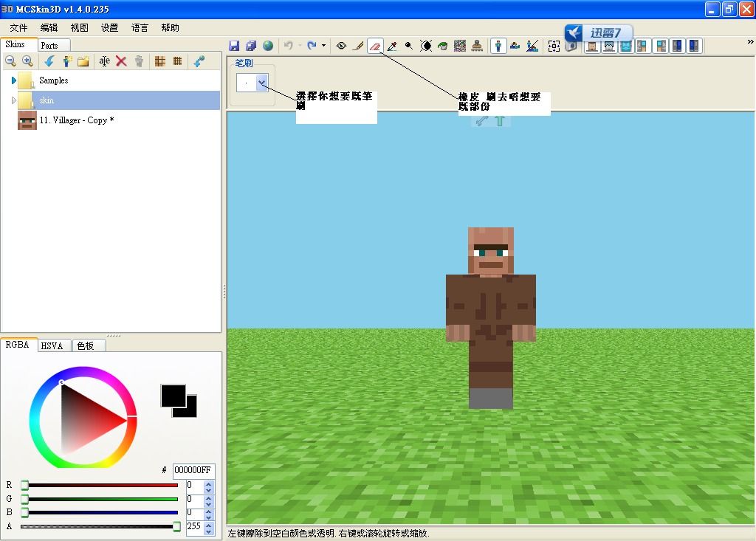Select the Eraser tool in the toolbar
The height and width of the screenshot is (541, 756).
[375, 46]
